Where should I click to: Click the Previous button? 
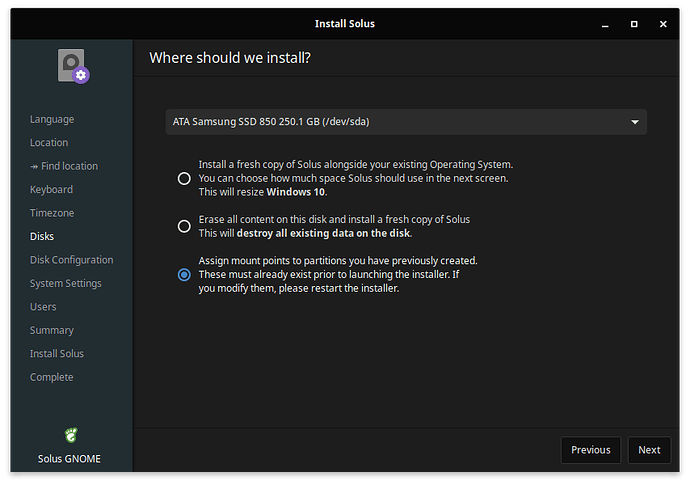click(x=591, y=450)
